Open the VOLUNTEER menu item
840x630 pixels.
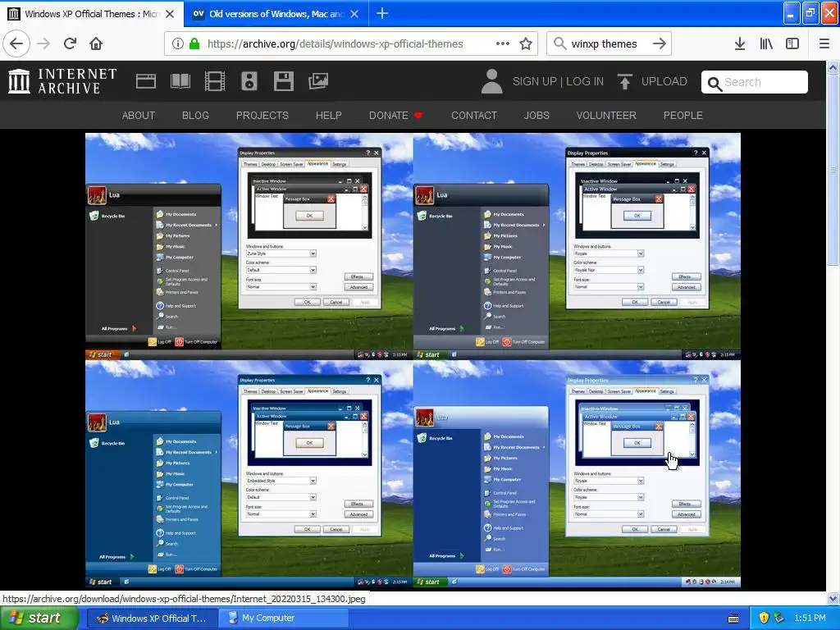[606, 115]
